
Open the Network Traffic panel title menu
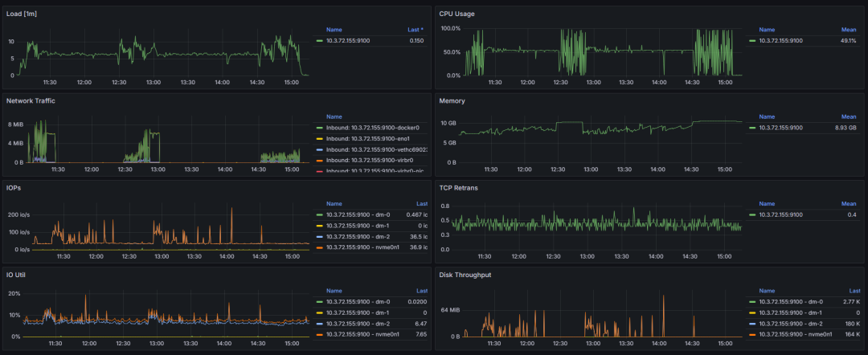tap(31, 100)
